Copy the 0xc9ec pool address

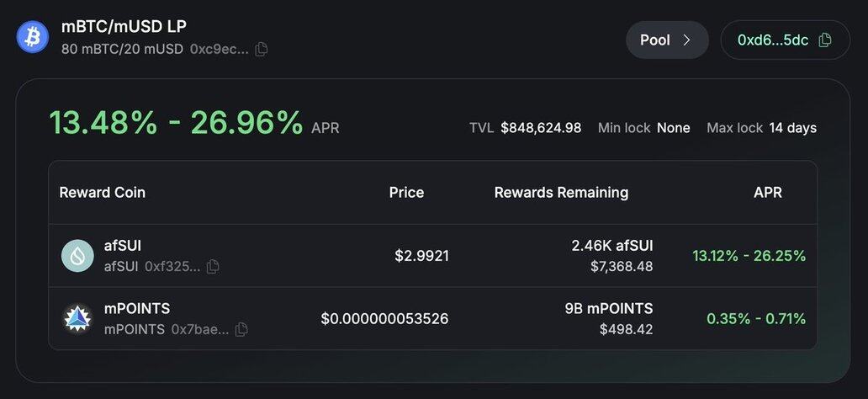(262, 50)
